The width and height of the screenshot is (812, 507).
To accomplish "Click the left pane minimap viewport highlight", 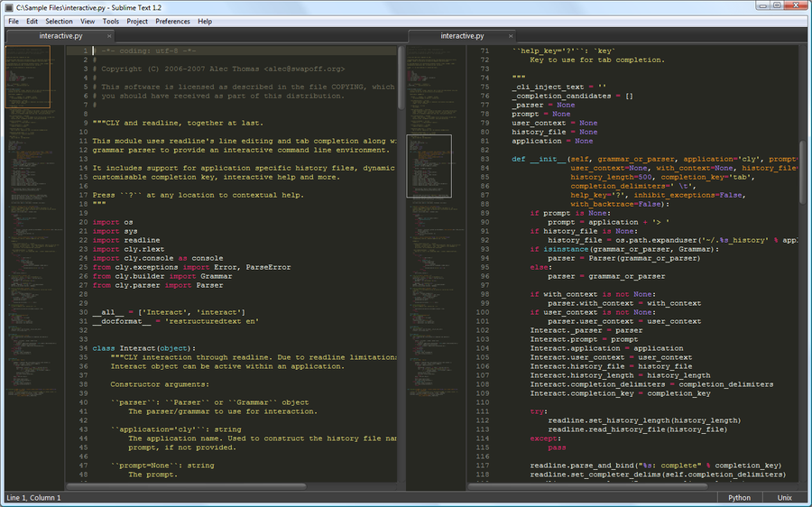I will [x=27, y=77].
